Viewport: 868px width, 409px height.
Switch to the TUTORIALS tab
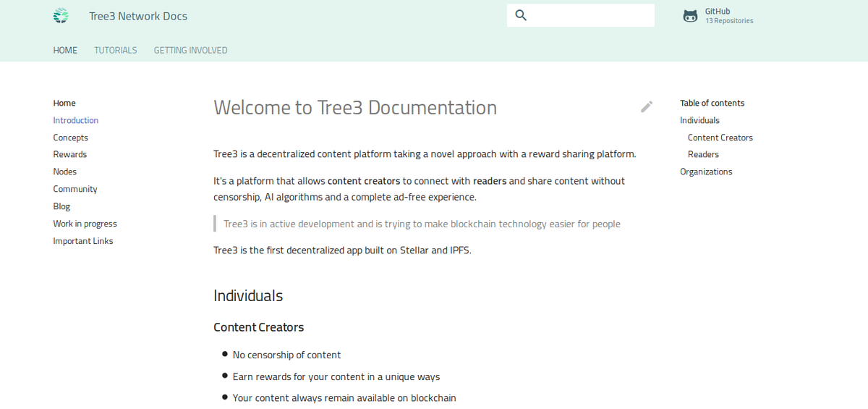(116, 50)
